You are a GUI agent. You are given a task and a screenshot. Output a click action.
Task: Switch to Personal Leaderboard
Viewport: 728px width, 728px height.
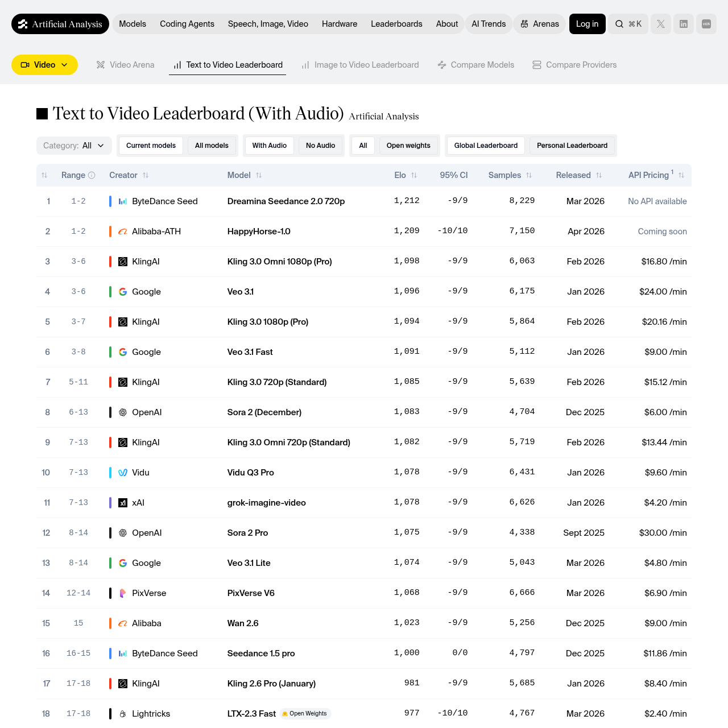tap(572, 146)
